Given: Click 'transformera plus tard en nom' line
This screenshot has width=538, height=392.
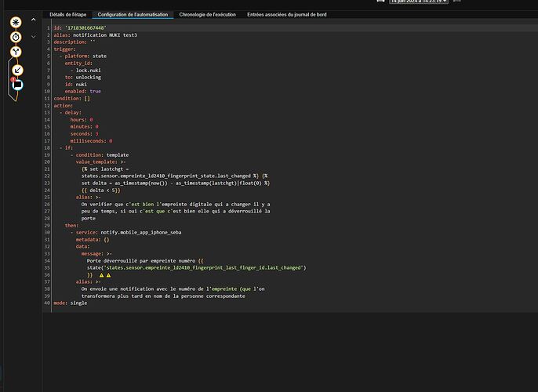Looking at the screenshot, I should coord(163,296).
